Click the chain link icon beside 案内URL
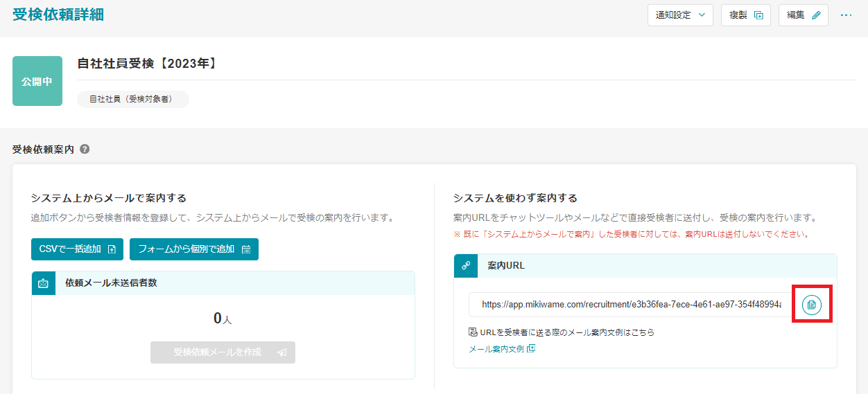 click(x=466, y=266)
